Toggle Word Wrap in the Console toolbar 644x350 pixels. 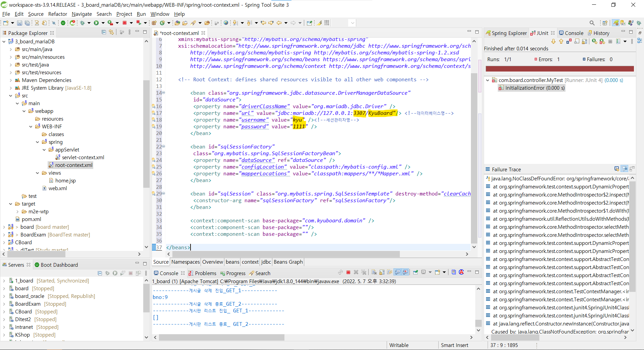pos(389,272)
